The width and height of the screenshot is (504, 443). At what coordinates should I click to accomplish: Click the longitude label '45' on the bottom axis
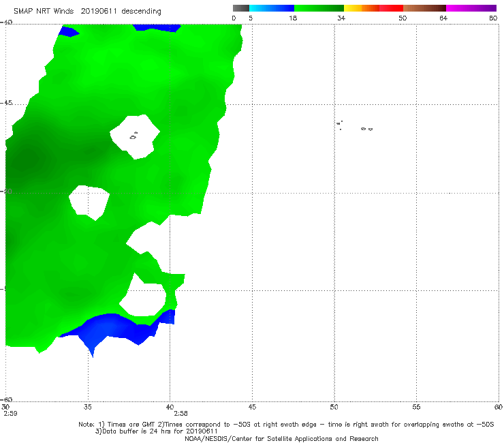(252, 407)
